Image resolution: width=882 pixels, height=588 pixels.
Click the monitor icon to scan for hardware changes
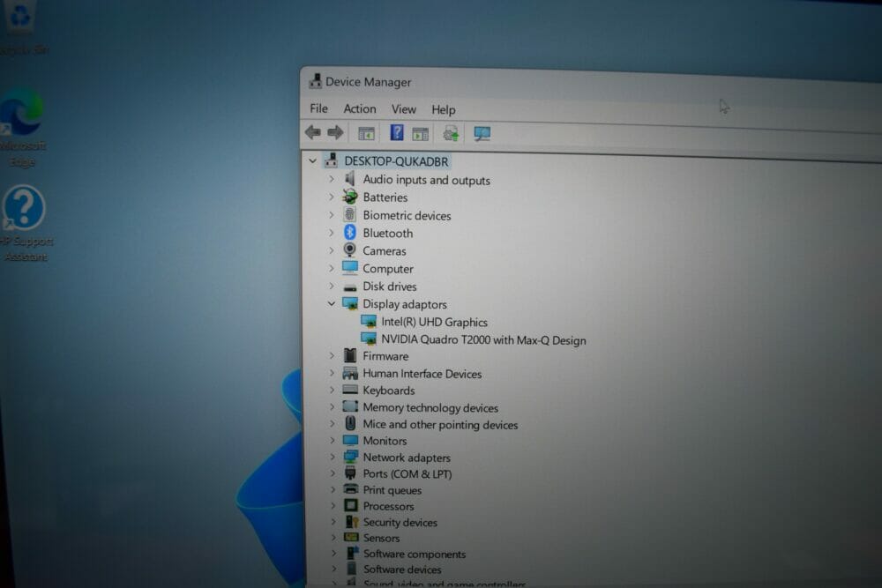(x=482, y=134)
